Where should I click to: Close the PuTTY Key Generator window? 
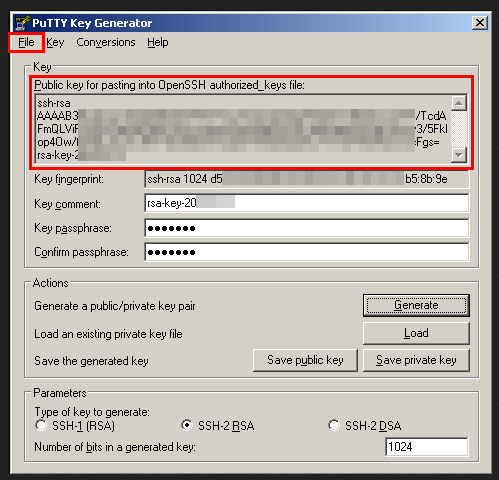click(480, 23)
